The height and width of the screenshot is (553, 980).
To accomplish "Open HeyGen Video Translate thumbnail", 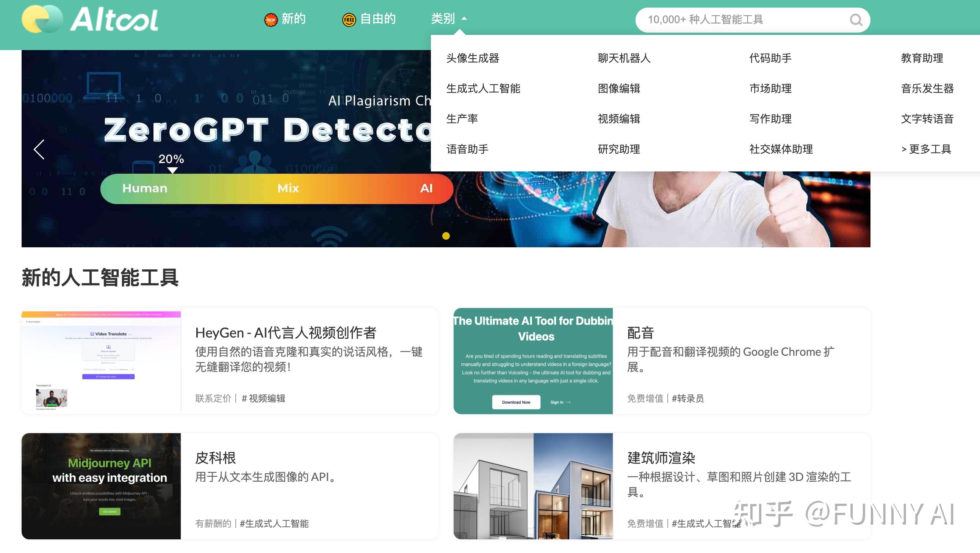I will point(101,361).
